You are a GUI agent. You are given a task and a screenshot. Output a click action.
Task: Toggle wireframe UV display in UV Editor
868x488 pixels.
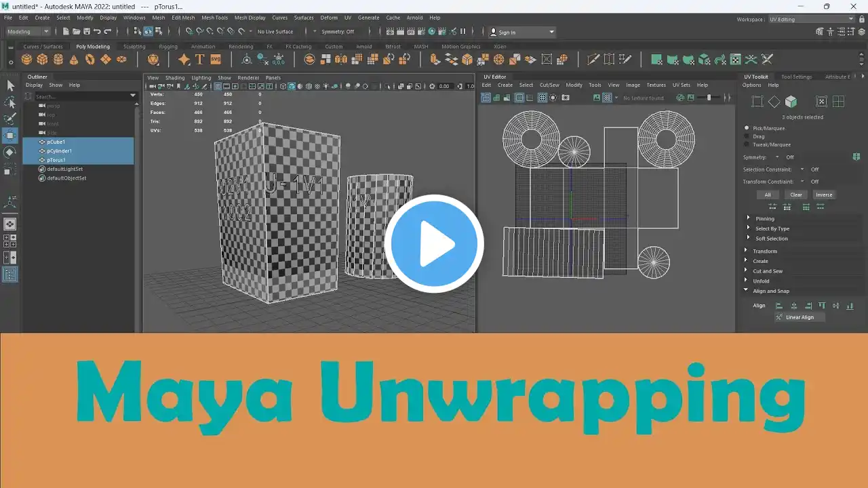(x=486, y=98)
